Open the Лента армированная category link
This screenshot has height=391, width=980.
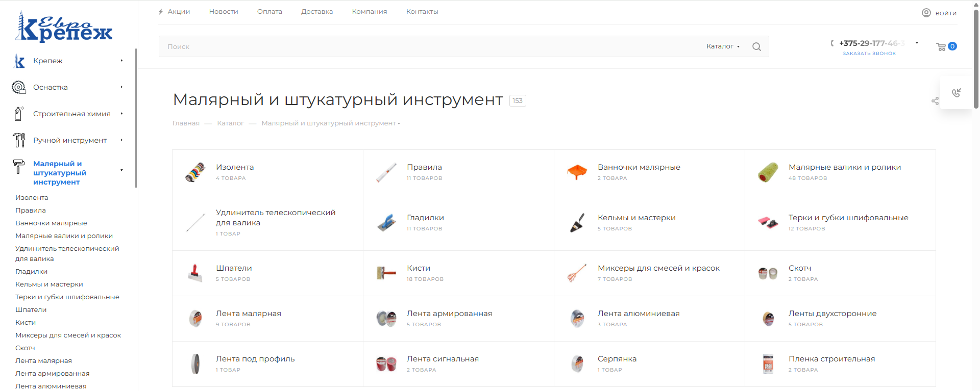[449, 314]
